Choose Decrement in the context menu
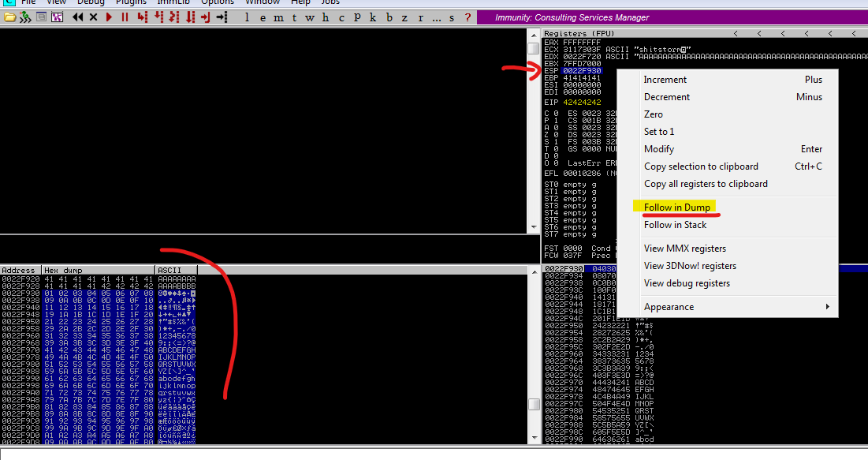The image size is (868, 460). pos(728,97)
